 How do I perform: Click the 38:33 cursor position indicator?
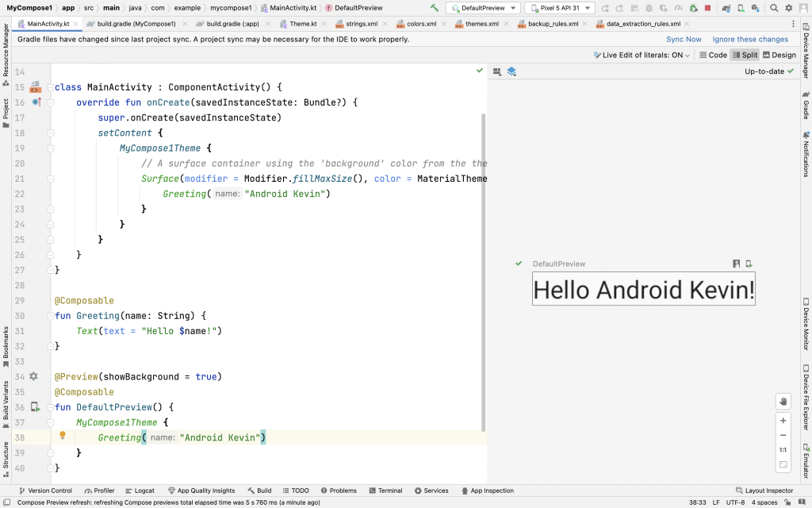click(x=697, y=502)
